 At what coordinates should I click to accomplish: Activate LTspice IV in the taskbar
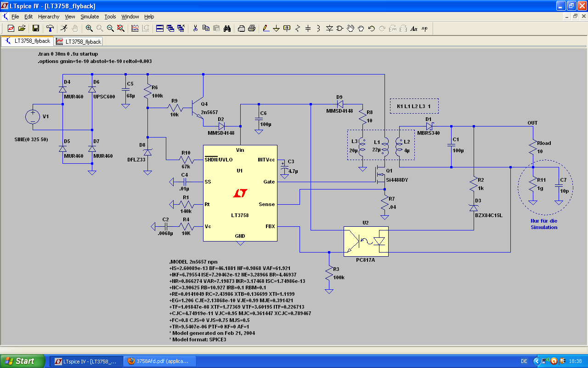[85, 361]
